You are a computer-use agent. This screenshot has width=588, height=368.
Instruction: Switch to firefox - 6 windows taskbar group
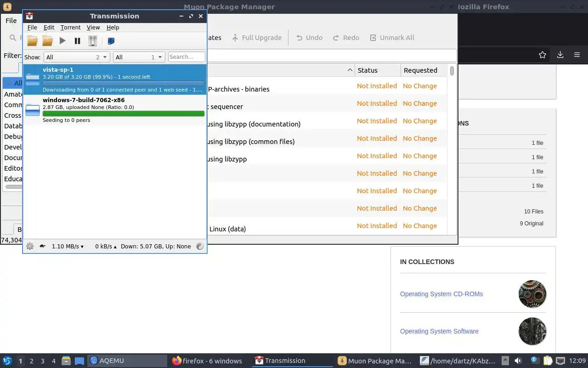click(209, 361)
